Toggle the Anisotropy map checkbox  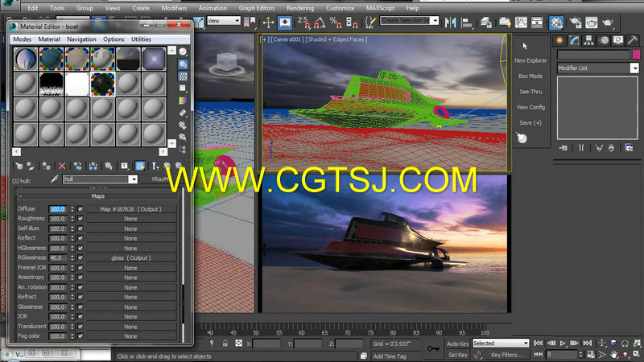coord(80,278)
